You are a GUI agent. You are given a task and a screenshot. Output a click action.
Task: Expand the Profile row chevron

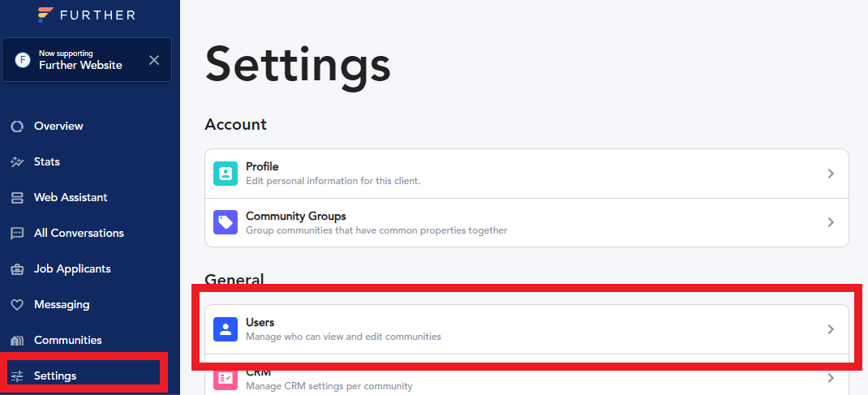831,174
